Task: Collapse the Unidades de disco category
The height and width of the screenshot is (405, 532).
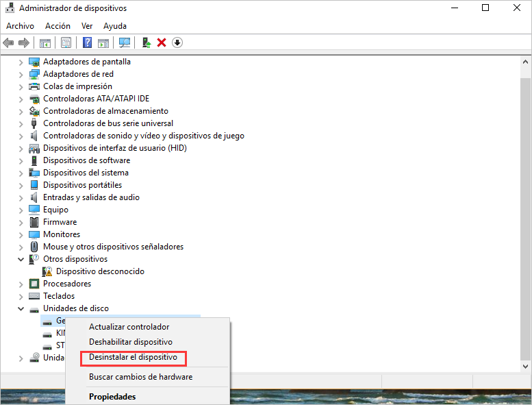Action: click(x=21, y=308)
